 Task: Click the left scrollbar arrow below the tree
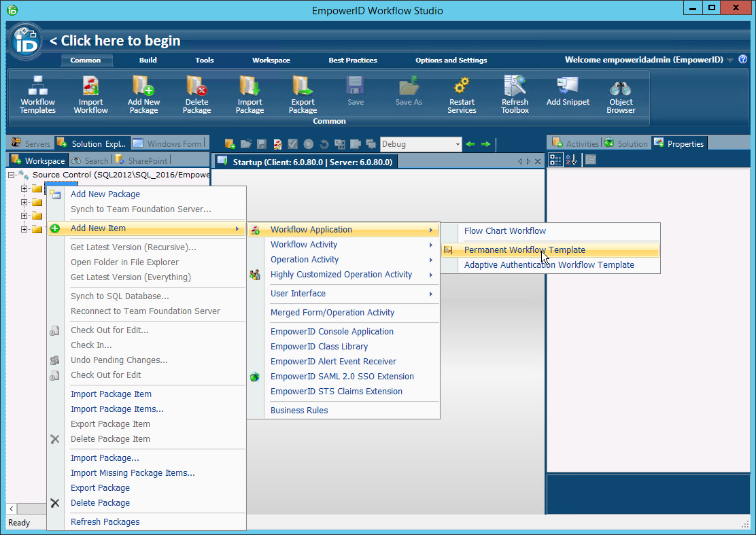coord(11,508)
